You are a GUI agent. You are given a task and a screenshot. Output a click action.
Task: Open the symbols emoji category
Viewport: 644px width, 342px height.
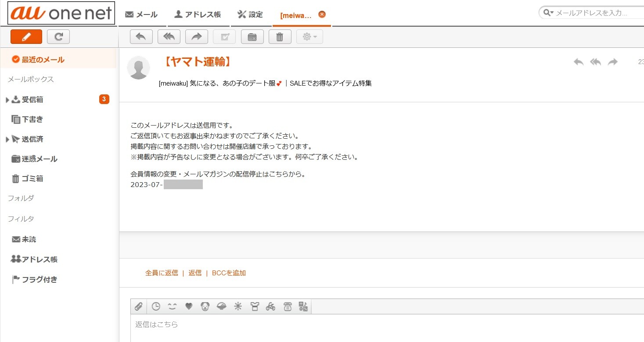click(303, 306)
